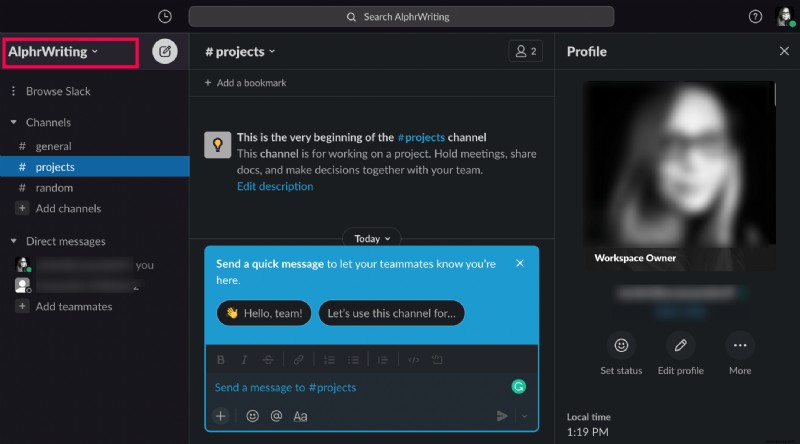Insert a link with the link icon
This screenshot has height=444, width=800.
[x=298, y=360]
